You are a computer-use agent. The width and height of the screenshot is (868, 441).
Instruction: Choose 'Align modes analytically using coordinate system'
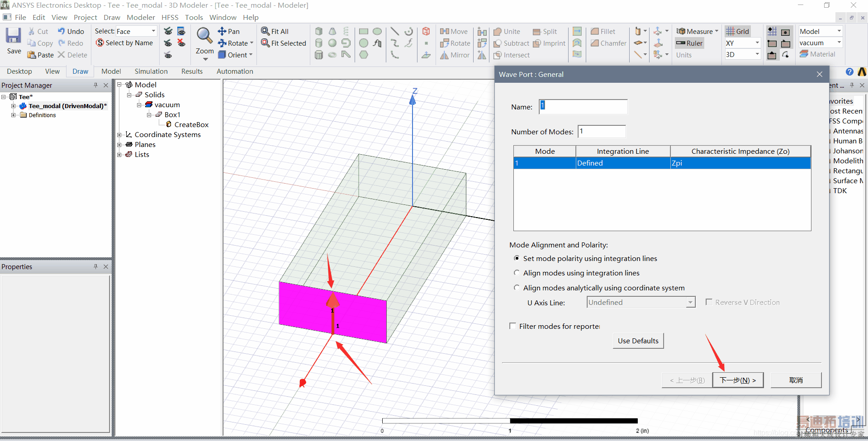[517, 288]
